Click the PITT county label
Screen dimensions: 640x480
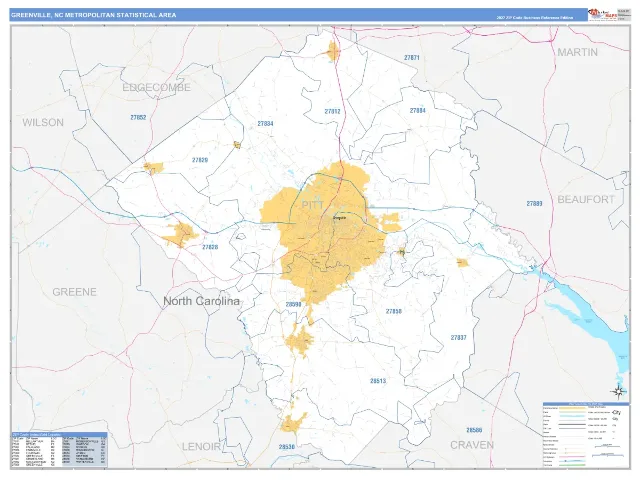click(313, 205)
